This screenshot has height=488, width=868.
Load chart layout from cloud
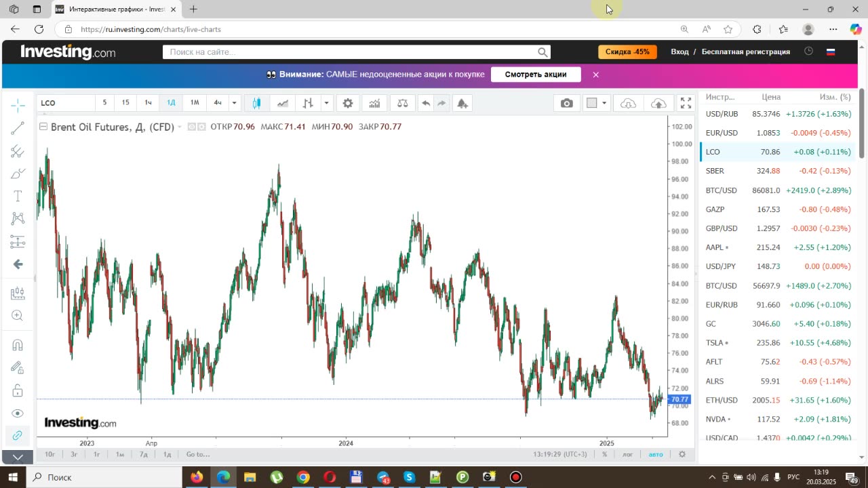coord(629,103)
